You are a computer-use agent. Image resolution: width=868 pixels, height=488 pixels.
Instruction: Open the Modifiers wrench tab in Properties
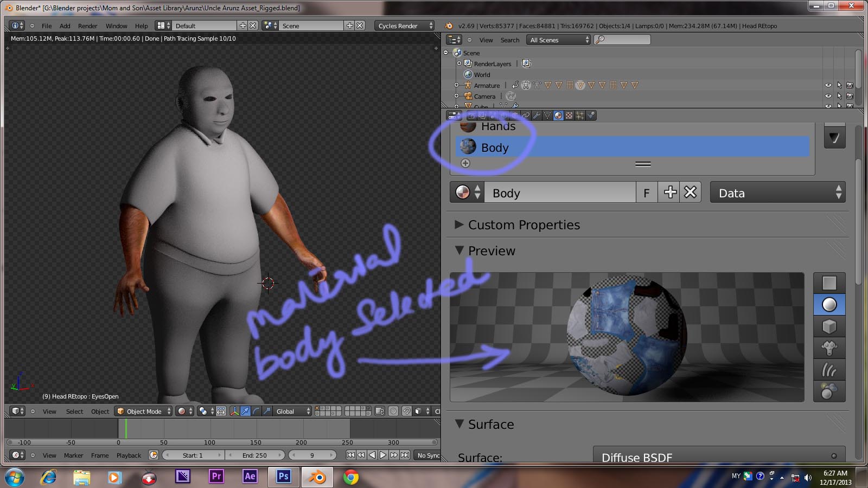[x=537, y=115]
